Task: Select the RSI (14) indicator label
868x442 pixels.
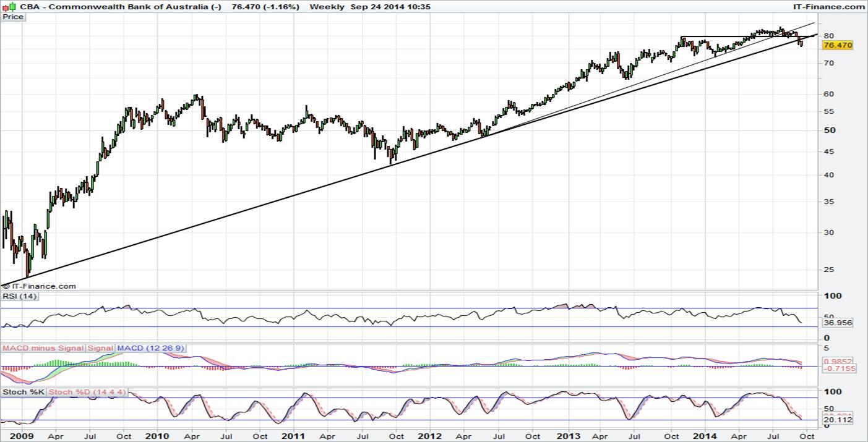Action: pos(20,297)
